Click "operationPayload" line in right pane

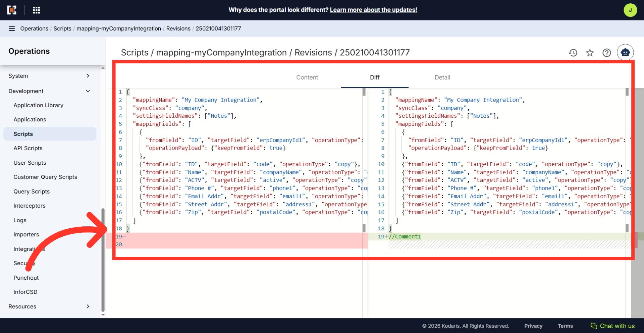[x=478, y=148]
